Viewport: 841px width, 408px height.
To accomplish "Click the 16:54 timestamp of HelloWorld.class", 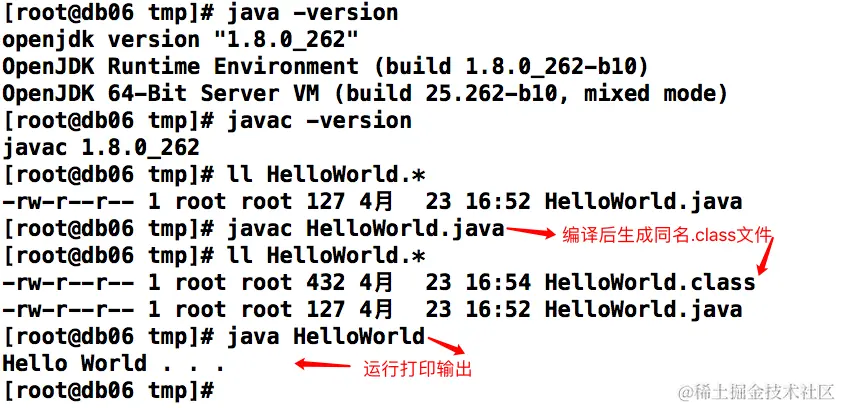I will pos(498,282).
